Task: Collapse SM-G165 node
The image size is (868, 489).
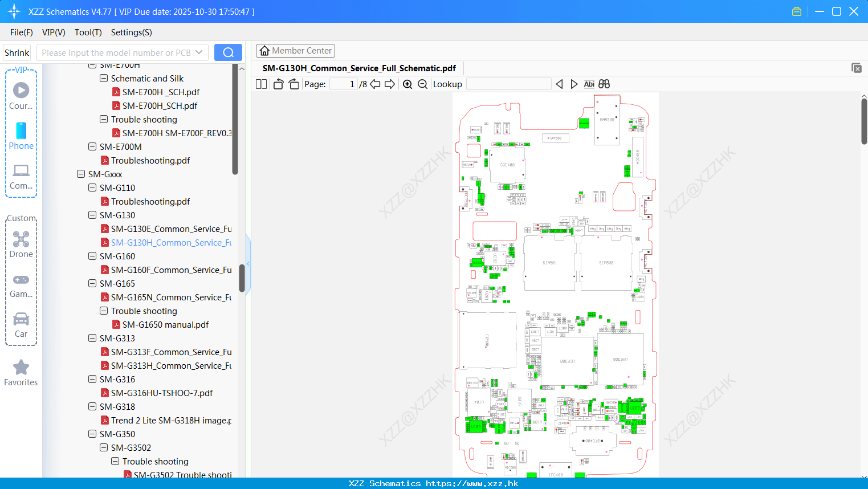Action: coord(92,284)
